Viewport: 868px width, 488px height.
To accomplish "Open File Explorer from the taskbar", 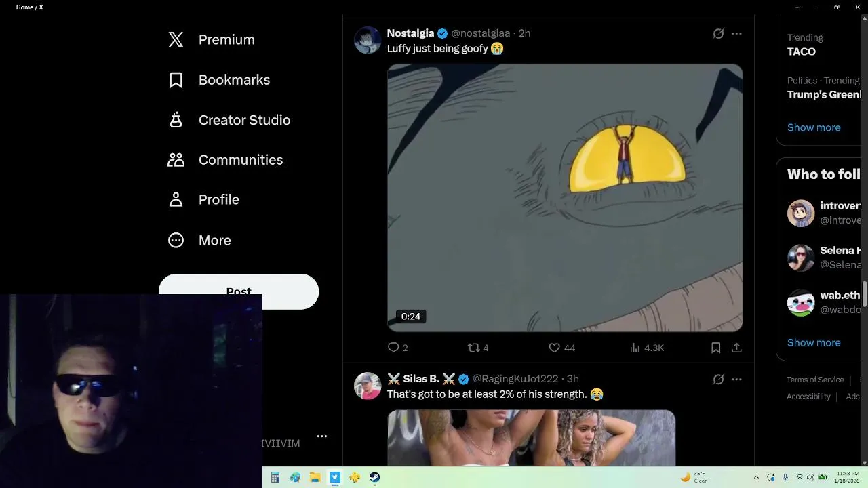I will click(315, 477).
